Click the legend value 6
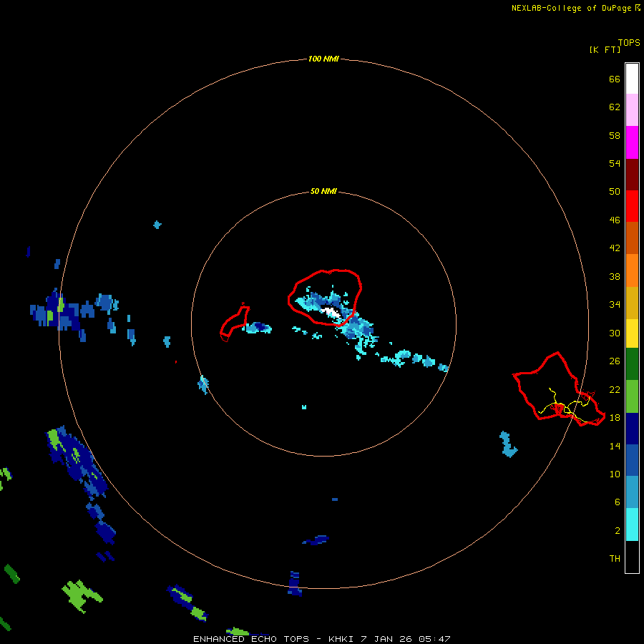The height and width of the screenshot is (644, 644). 618,502
